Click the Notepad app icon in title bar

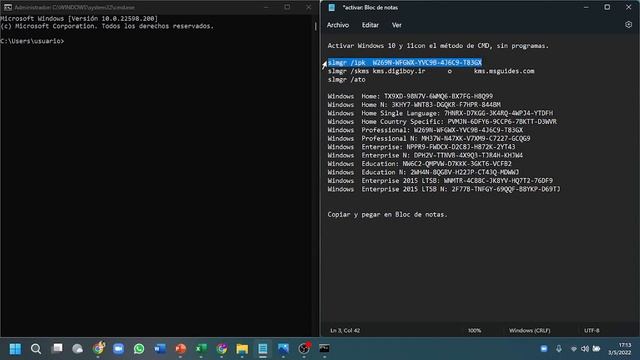(332, 7)
